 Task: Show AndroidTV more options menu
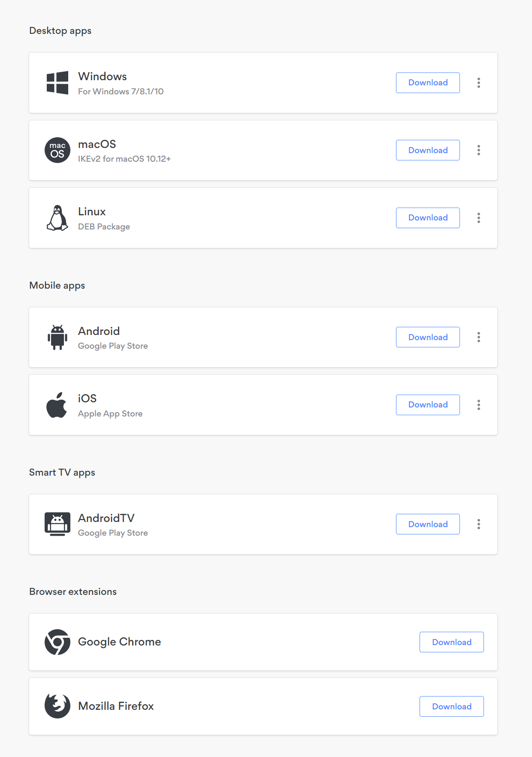tap(479, 524)
